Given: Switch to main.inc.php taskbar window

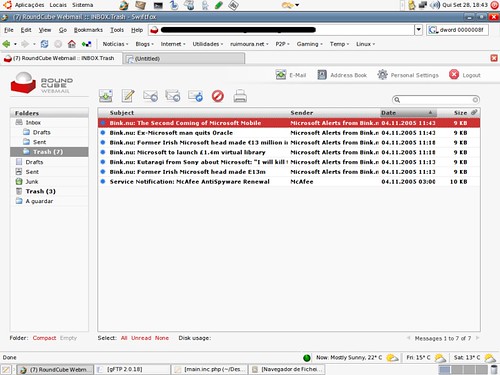Looking at the screenshot, I should pyautogui.click(x=210, y=369).
